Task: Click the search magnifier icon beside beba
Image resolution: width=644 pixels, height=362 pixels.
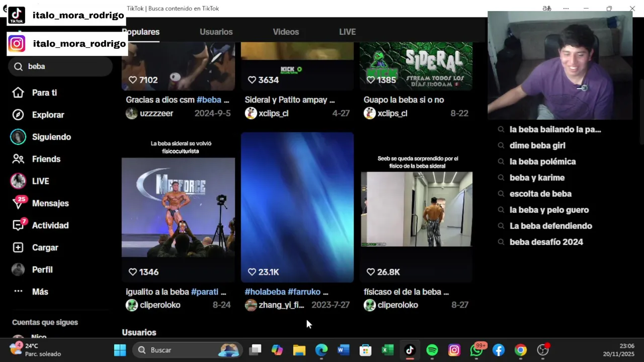Action: coord(19,66)
